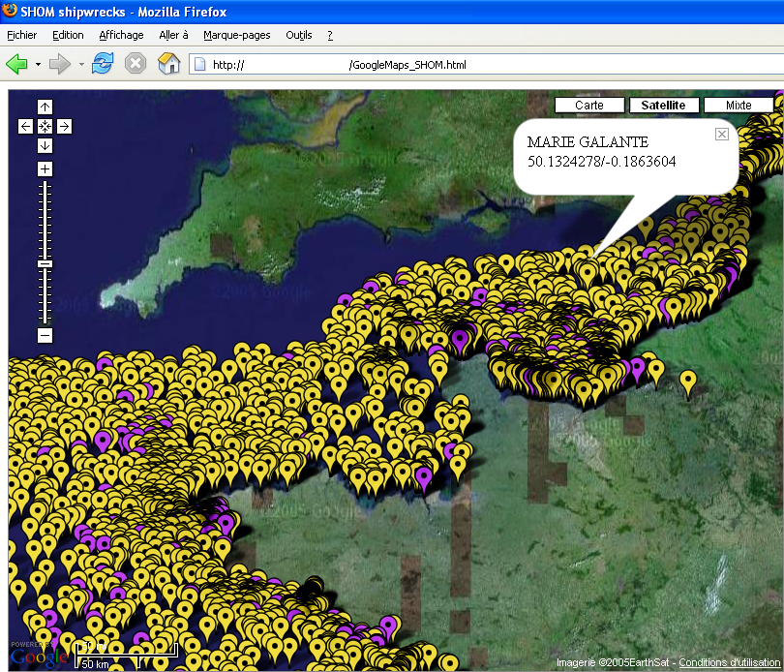This screenshot has width=784, height=672.
Task: Click the recenter map button
Action: click(45, 126)
